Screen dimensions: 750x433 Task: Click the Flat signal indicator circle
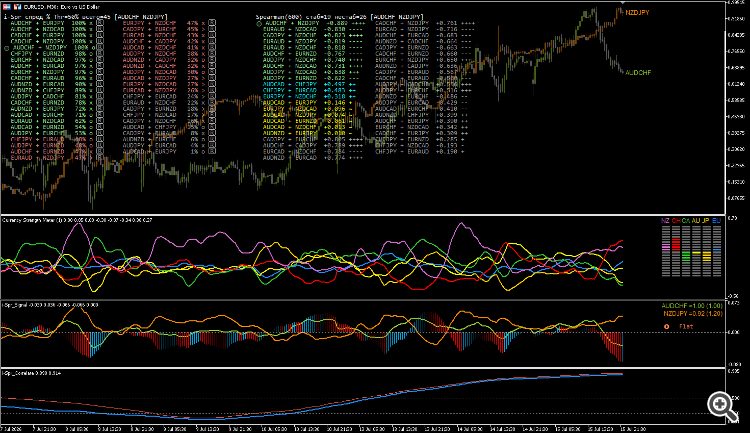click(x=666, y=326)
